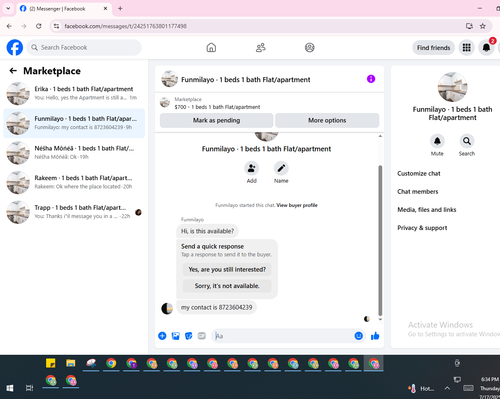Open a new browser tab
Screen dimensions: 500x399
tap(120, 9)
